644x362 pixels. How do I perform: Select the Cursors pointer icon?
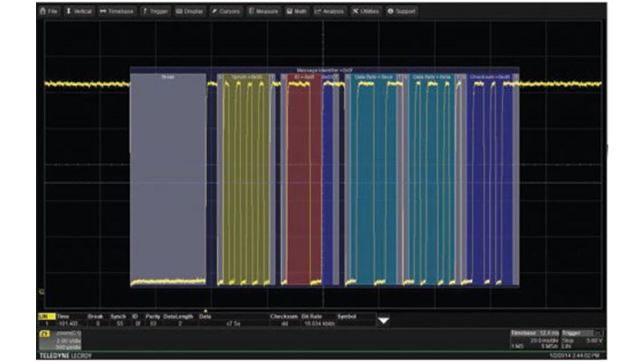(214, 11)
